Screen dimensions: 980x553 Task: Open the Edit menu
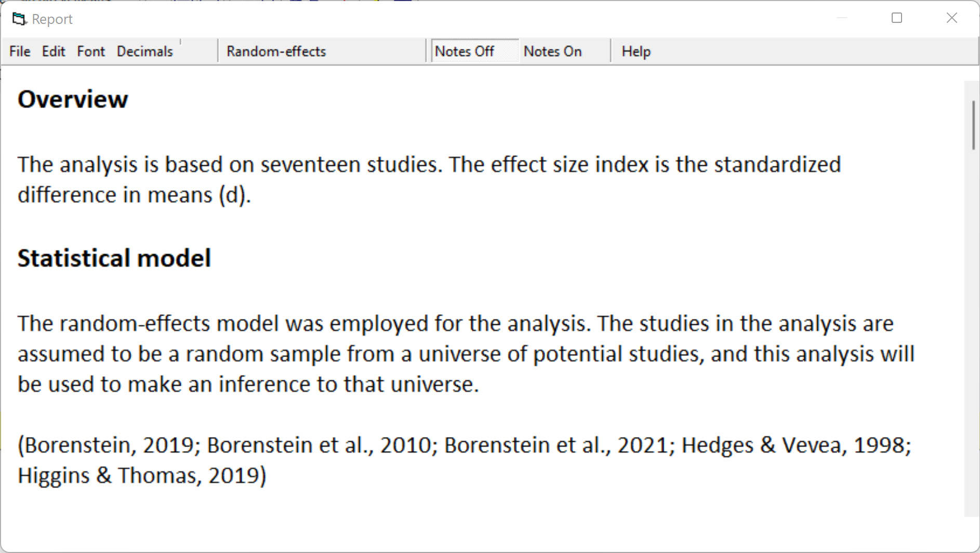[x=53, y=51]
